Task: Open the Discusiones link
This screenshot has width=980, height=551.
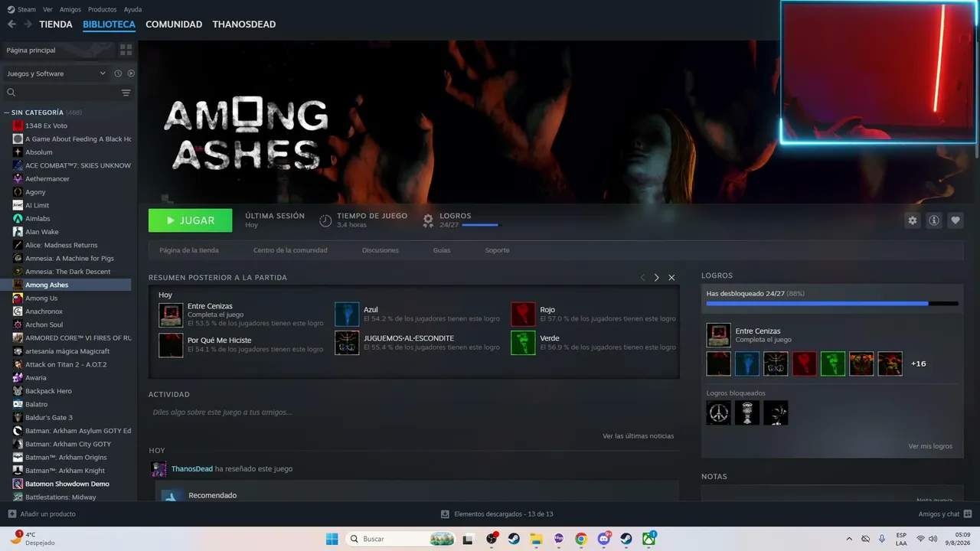Action: 381,250
